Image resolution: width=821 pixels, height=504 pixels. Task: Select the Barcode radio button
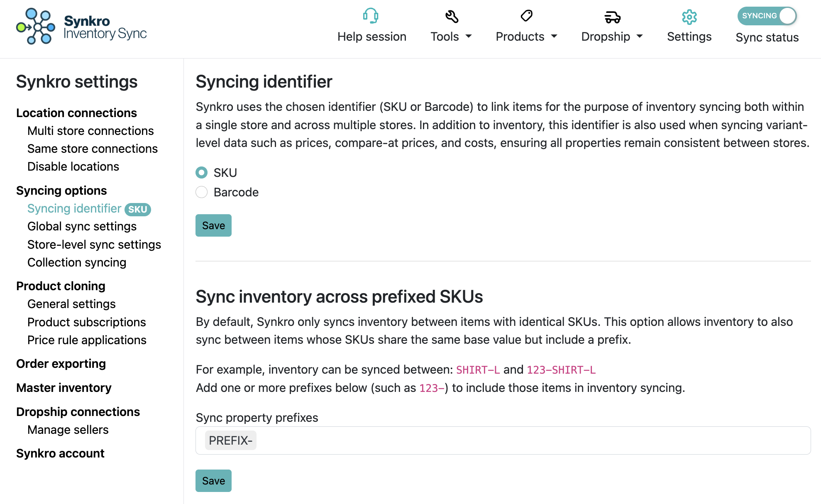click(202, 192)
